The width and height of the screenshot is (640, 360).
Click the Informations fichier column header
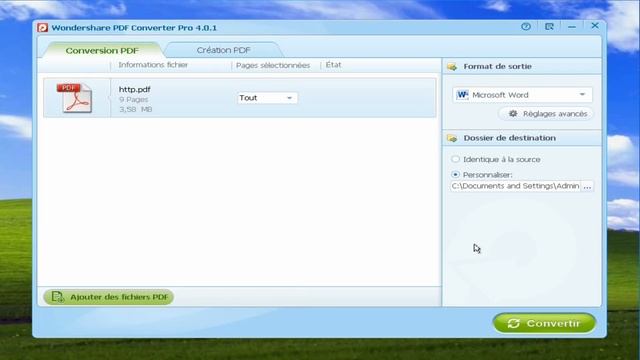pyautogui.click(x=153, y=65)
